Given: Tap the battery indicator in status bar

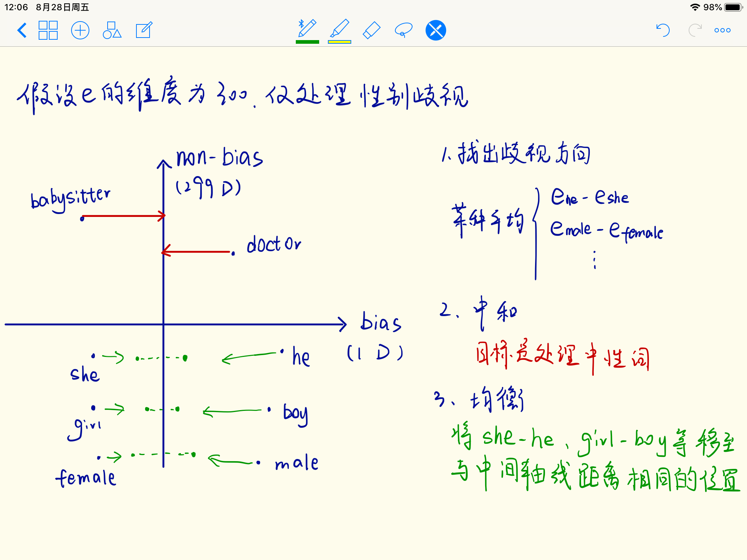Looking at the screenshot, I should coord(734,7).
